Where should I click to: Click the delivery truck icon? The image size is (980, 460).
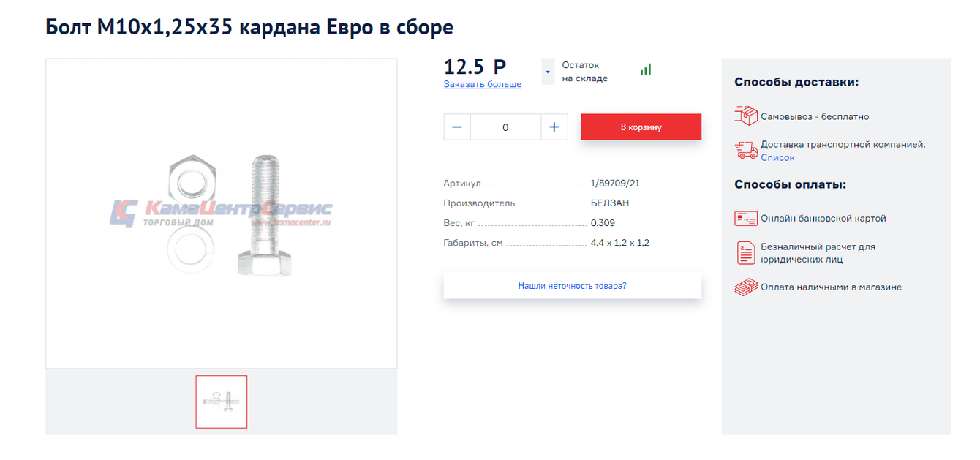pos(746,151)
